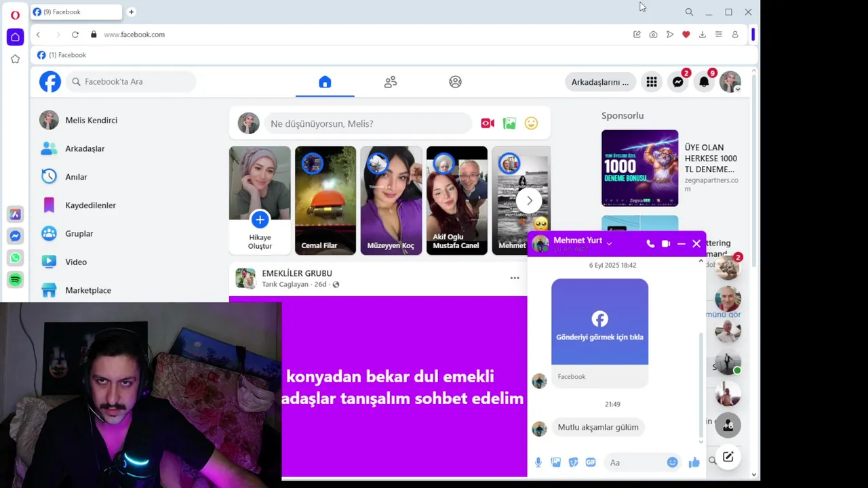Switch to Facebook Groups tab icon
Viewport: 868px width, 488px height.
[455, 82]
